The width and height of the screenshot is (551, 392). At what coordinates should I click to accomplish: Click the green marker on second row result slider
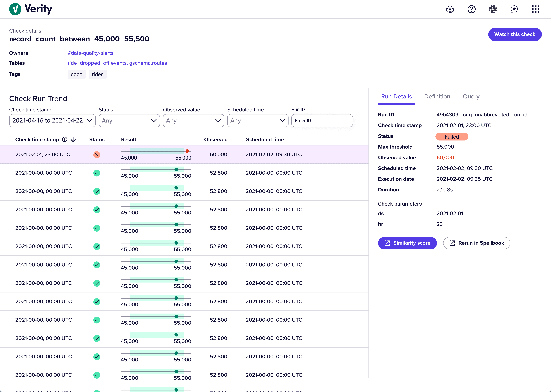[176, 169]
